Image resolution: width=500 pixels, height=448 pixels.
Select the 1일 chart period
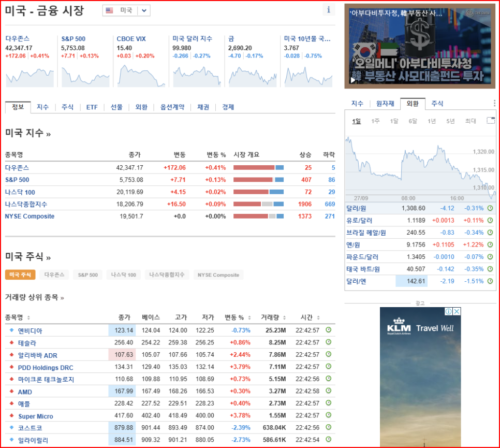[357, 121]
